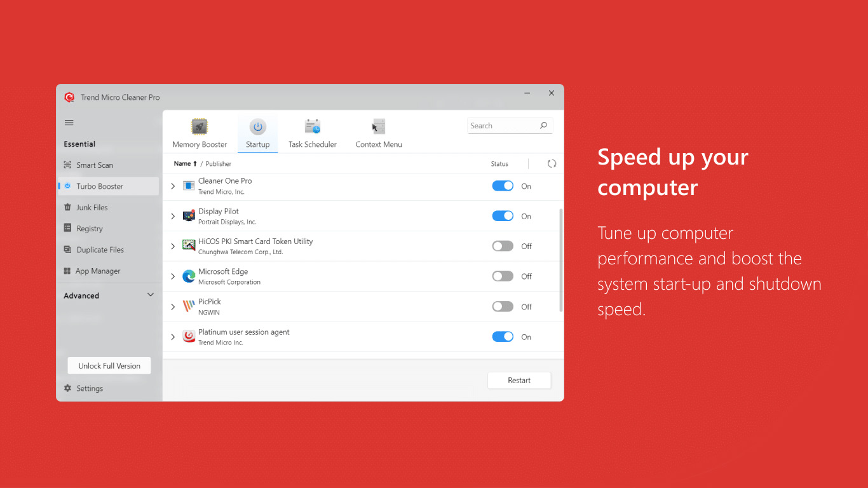
Task: Select 'Trend Micro, Inc.' publisher text
Action: coord(221,192)
